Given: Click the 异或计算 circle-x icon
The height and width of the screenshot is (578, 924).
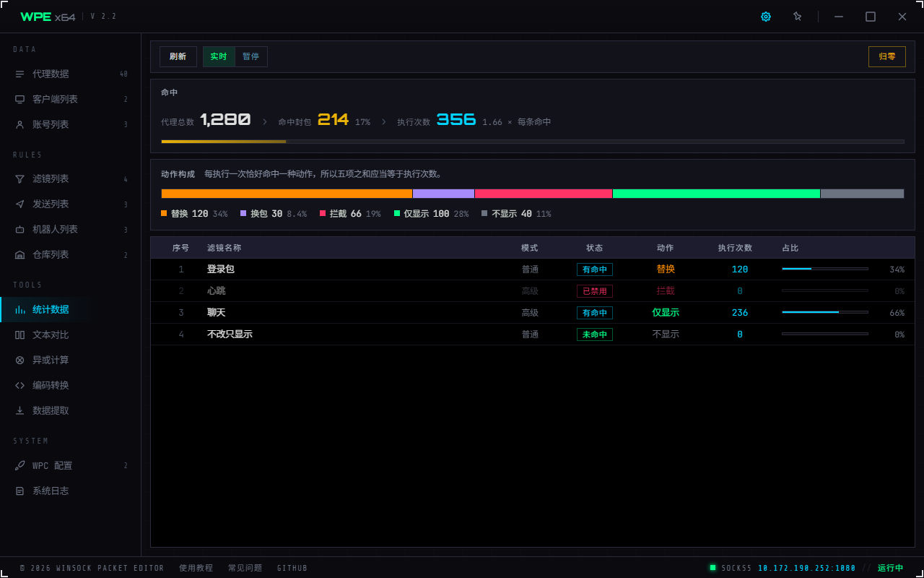Looking at the screenshot, I should [19, 360].
